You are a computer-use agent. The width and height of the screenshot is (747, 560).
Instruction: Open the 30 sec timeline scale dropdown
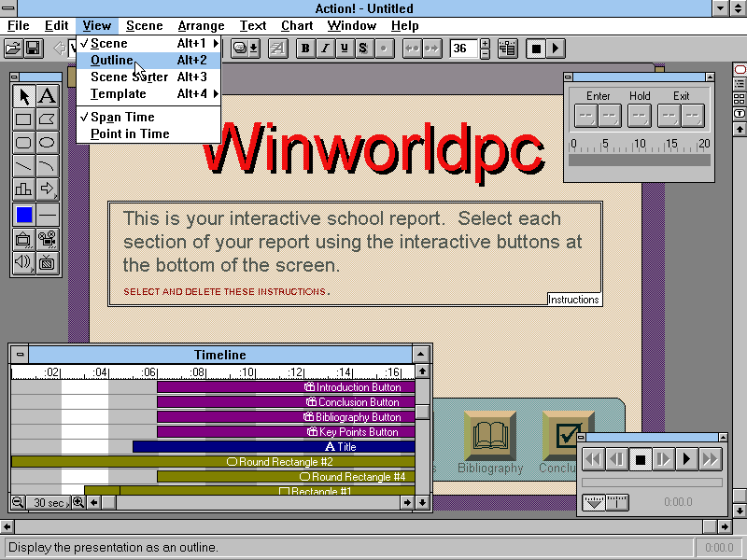pos(49,502)
